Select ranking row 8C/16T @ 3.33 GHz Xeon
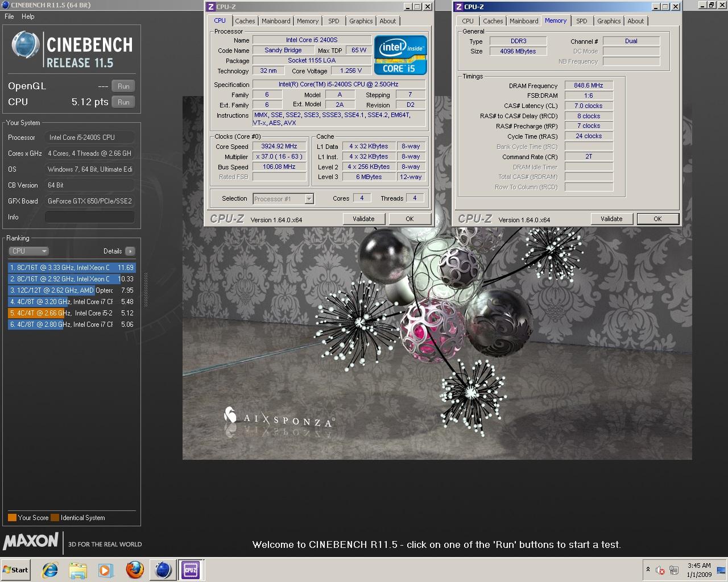728x582 pixels. pos(72,268)
